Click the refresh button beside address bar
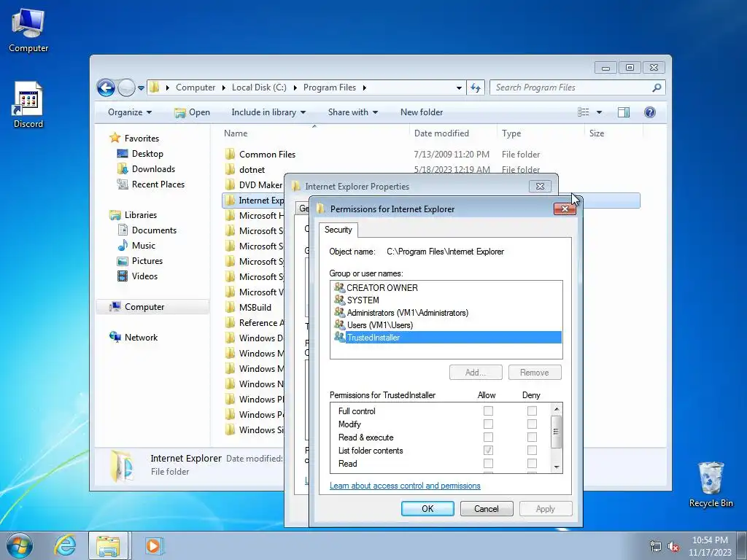Screen dimensions: 747x560 click(x=476, y=87)
